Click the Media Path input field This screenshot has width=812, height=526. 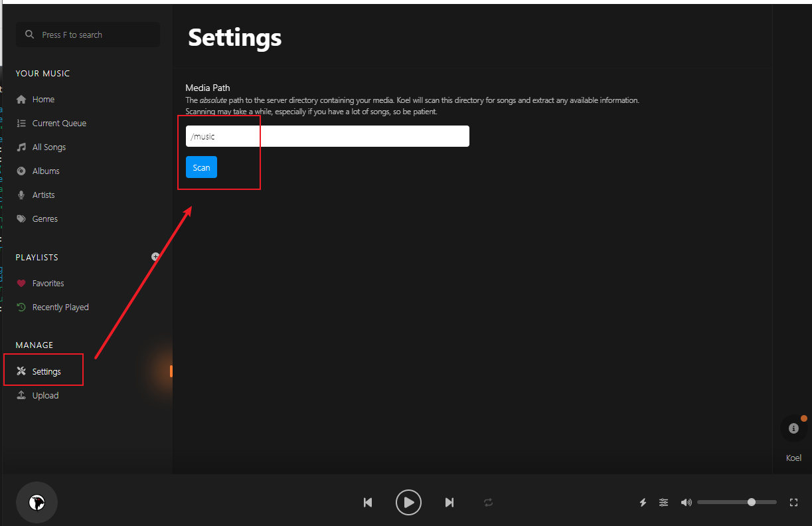[x=327, y=136]
